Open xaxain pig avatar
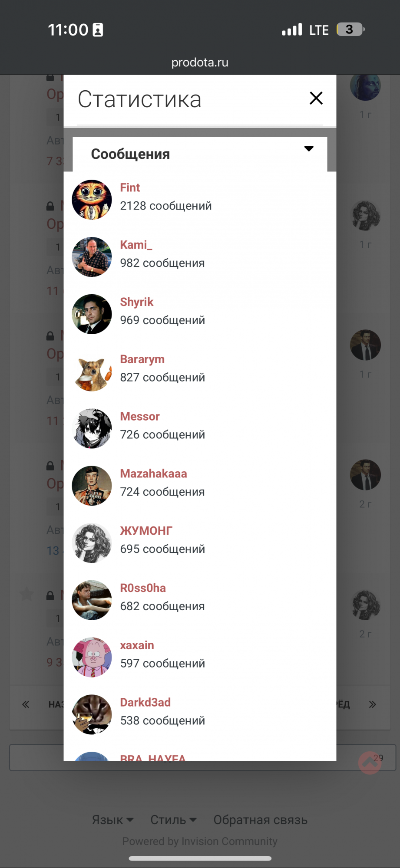 pyautogui.click(x=92, y=658)
